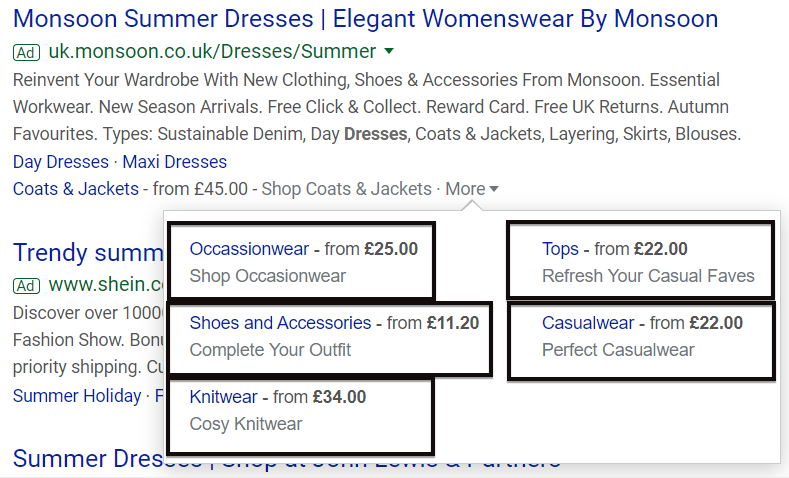Click the Ad badge beside uk.monsoon.co.uk
Screen dimensions: 789x478
click(x=26, y=52)
